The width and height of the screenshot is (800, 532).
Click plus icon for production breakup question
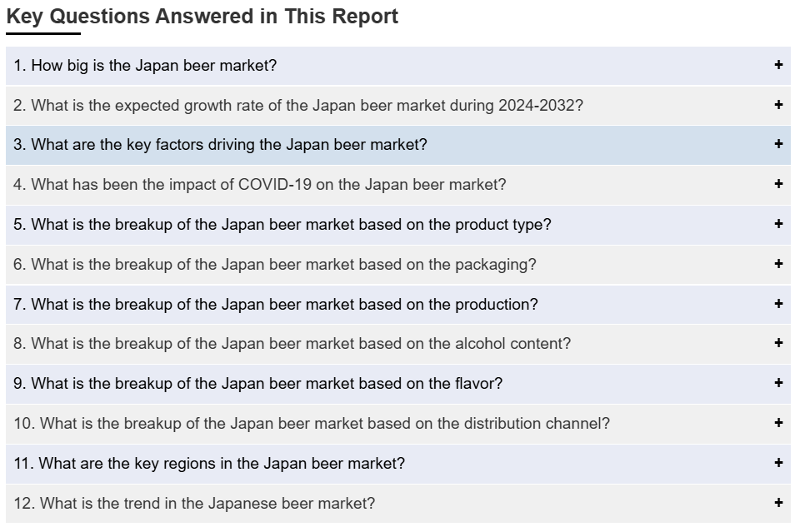pyautogui.click(x=778, y=304)
